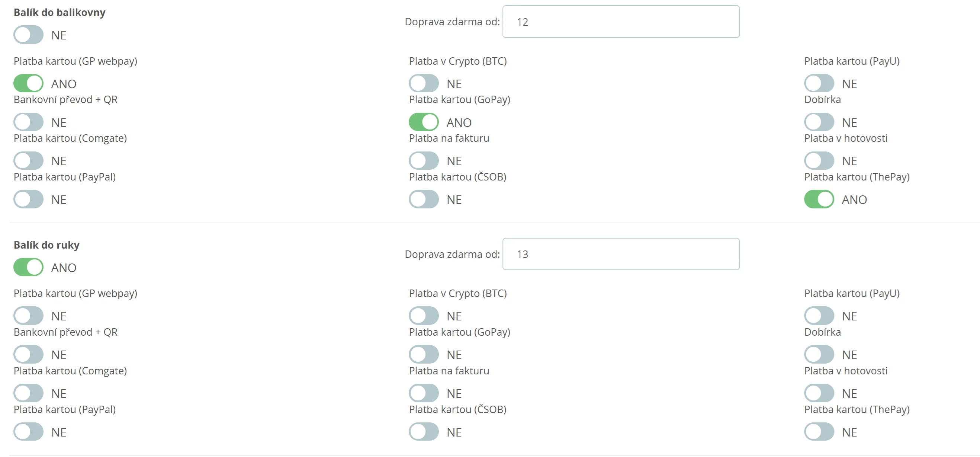980x457 pixels.
Task: Enable GP webpay under Balík do ruky
Action: 29,316
